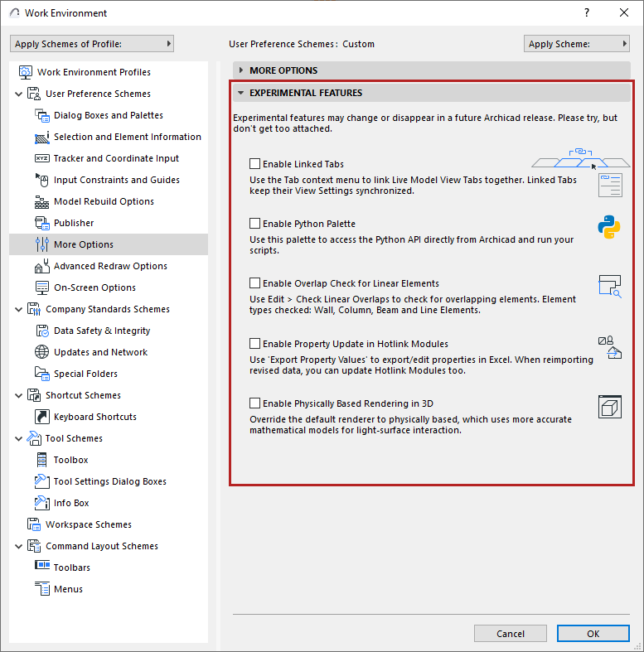644x652 pixels.
Task: Expand the MORE OPTIONS panel
Action: (432, 70)
